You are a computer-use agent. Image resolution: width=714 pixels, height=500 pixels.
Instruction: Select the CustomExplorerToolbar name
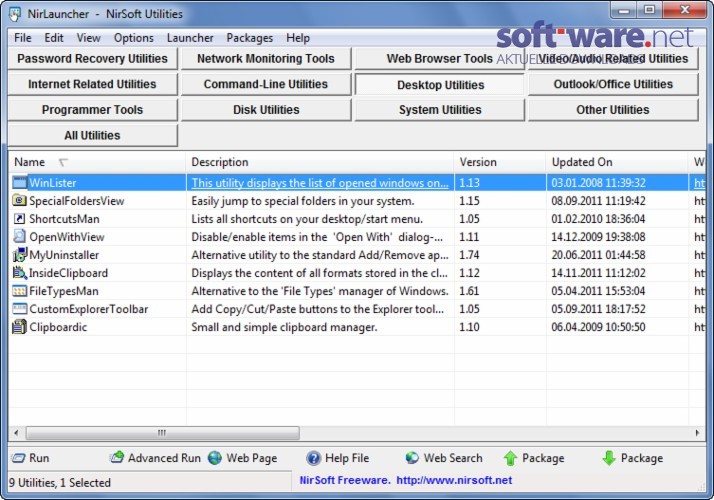coord(89,309)
